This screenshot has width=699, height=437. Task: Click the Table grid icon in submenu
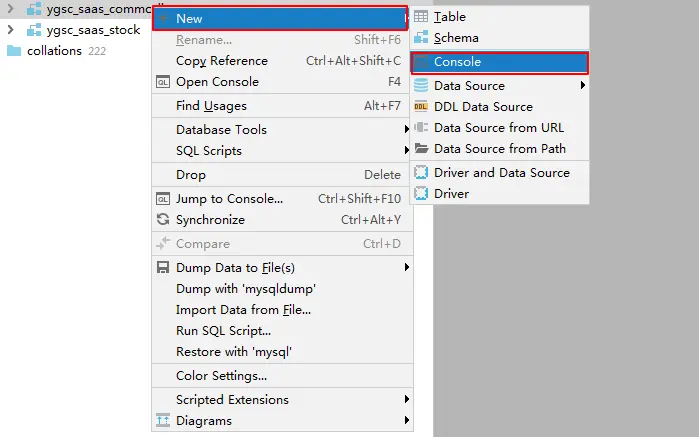click(x=421, y=17)
